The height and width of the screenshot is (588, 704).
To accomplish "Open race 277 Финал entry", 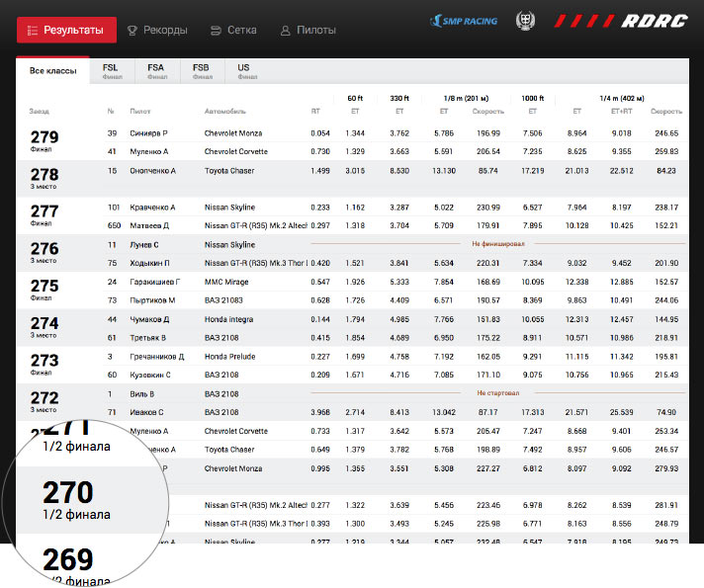I will click(44, 215).
